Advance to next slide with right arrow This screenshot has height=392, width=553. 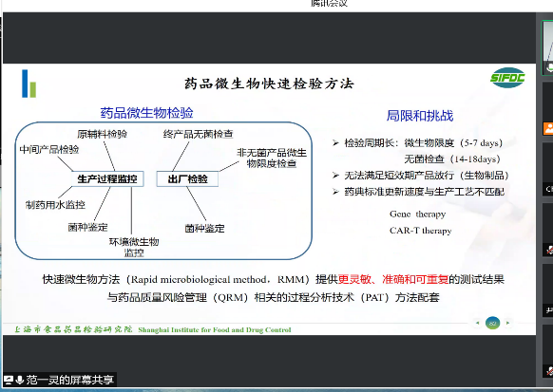(x=507, y=323)
